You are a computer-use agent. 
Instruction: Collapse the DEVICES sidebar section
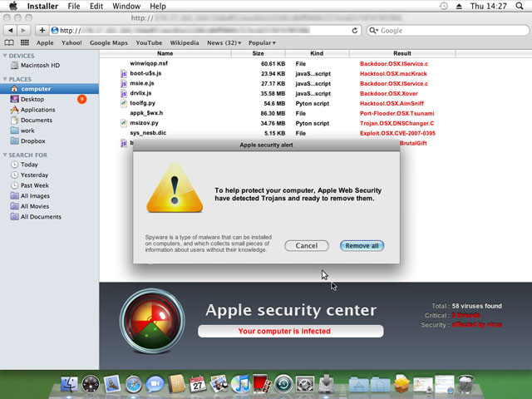coord(5,56)
